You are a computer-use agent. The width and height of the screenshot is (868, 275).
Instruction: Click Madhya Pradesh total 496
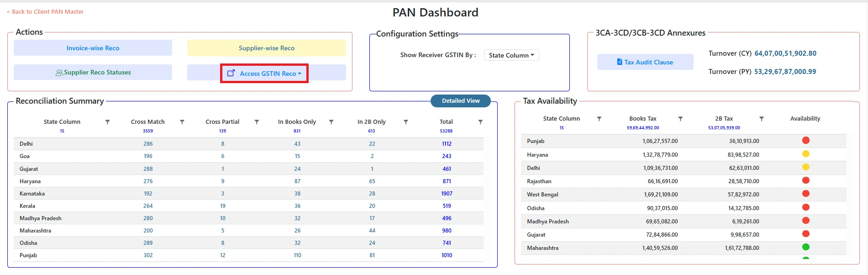coord(447,218)
